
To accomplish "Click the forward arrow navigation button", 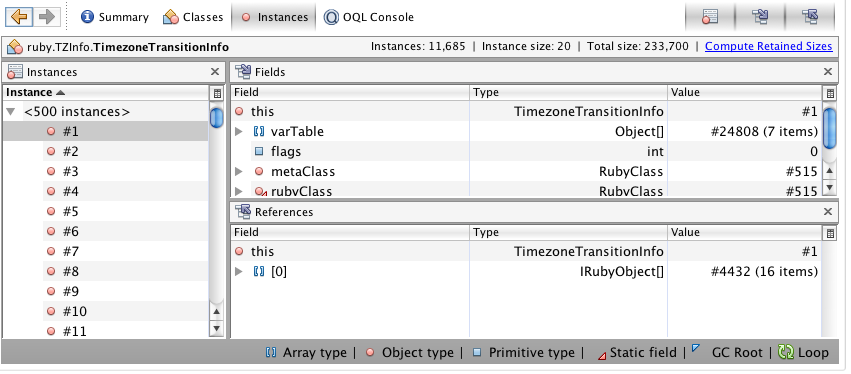I will [x=47, y=17].
